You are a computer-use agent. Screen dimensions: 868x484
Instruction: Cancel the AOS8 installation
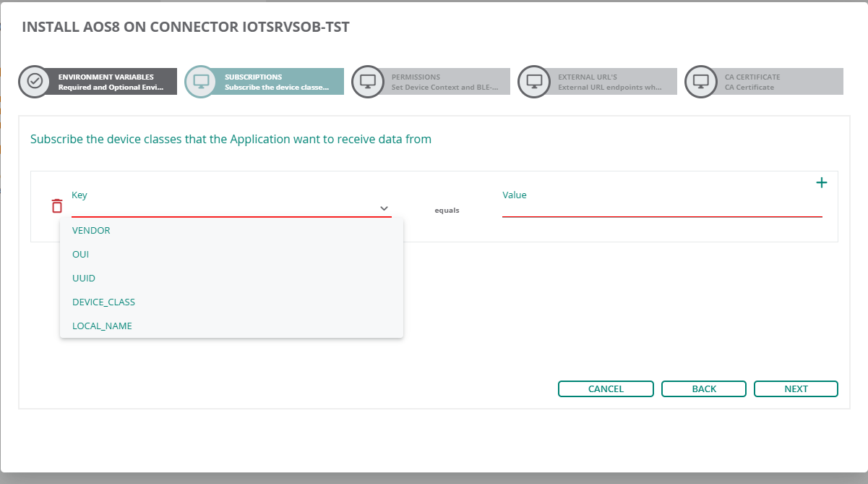[606, 389]
